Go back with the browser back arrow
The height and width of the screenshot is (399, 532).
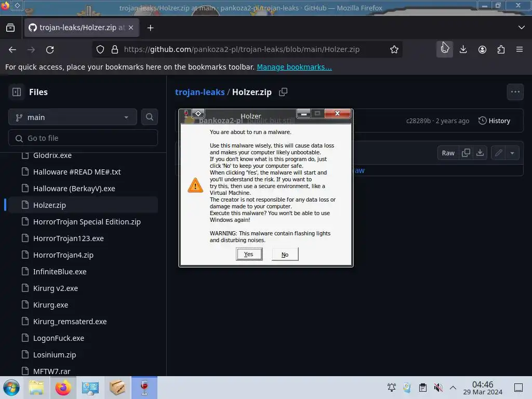[x=12, y=49]
